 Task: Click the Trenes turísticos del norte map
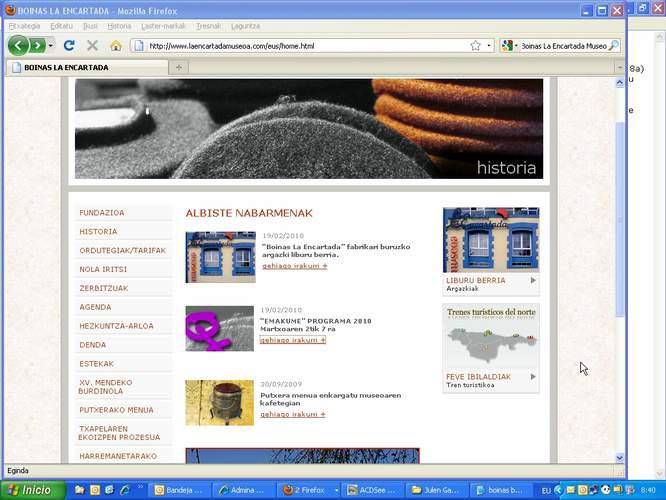491,336
